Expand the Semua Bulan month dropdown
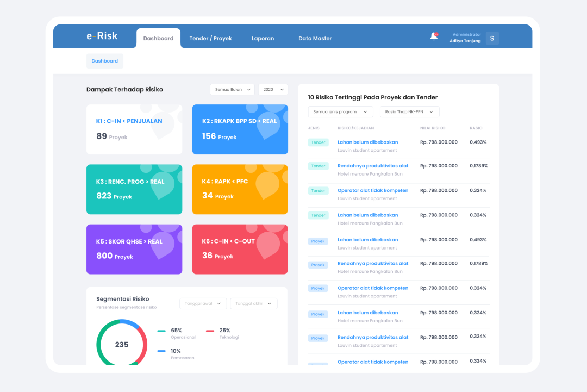Viewport: 587px width, 392px height. (232, 89)
